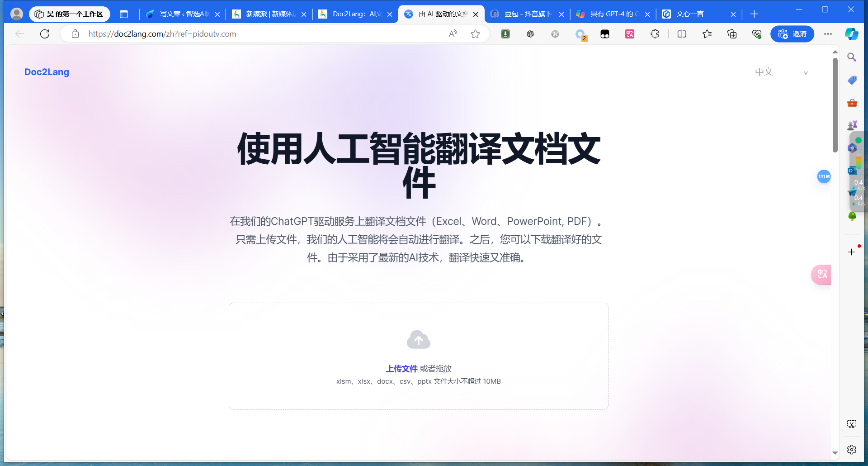Click the 上传文件 upload link
868x466 pixels.
pyautogui.click(x=401, y=368)
